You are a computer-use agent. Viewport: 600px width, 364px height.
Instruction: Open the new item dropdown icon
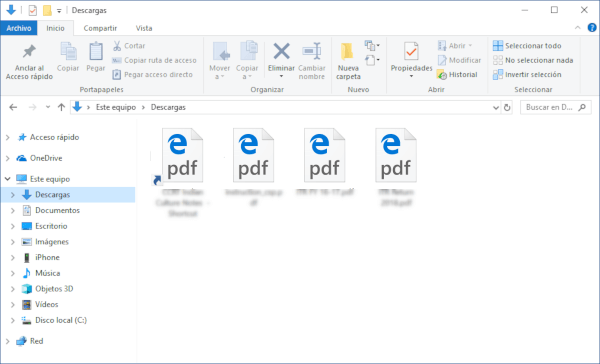click(x=372, y=46)
